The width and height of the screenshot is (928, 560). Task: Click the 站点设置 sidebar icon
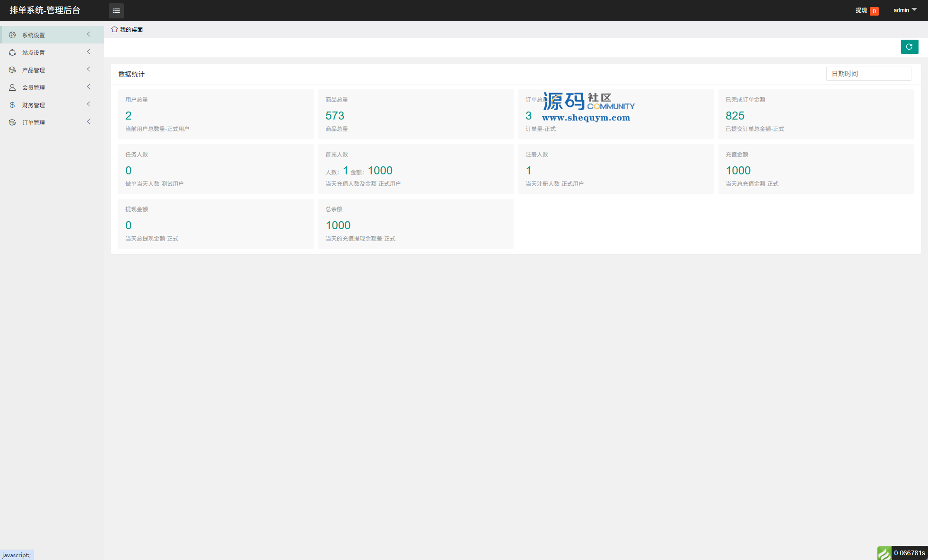click(x=12, y=52)
